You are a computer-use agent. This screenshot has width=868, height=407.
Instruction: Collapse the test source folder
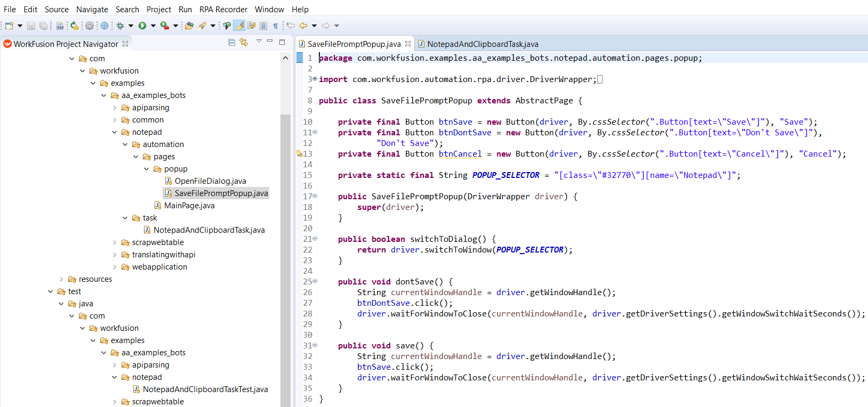point(51,291)
